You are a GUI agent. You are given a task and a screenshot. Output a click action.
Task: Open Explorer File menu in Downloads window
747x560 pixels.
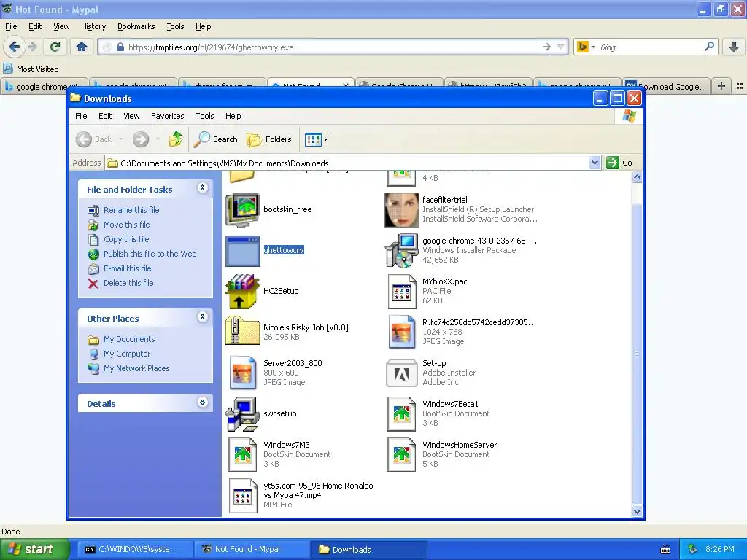tap(81, 116)
